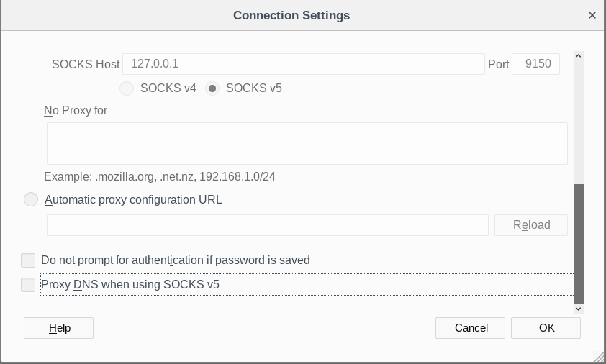Image resolution: width=606 pixels, height=364 pixels.
Task: Click the window resize grip corner
Action: (599, 357)
